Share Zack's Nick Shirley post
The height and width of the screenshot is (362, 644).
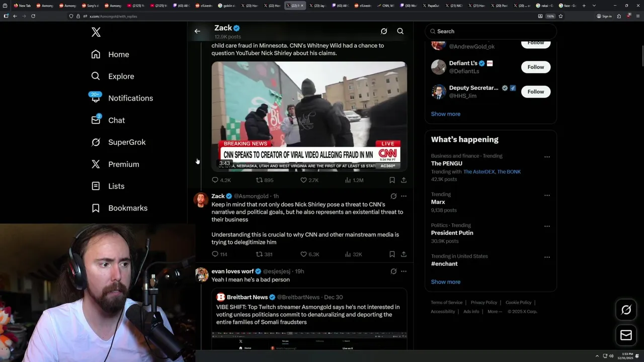pos(404,254)
